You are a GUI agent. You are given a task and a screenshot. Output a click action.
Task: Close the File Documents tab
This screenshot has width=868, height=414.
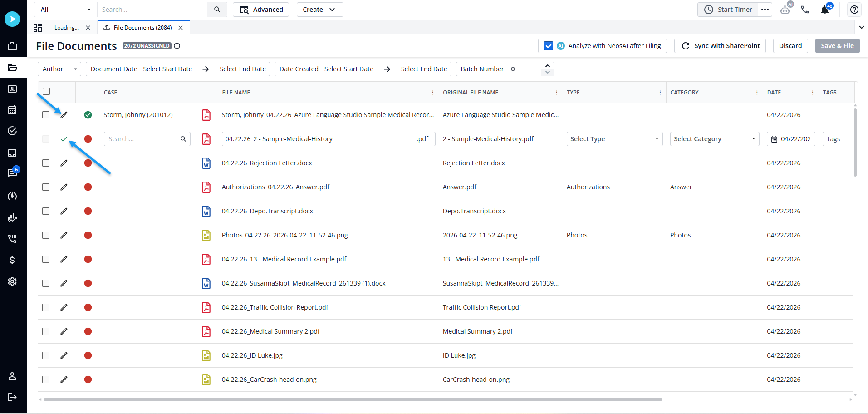pyautogui.click(x=181, y=28)
